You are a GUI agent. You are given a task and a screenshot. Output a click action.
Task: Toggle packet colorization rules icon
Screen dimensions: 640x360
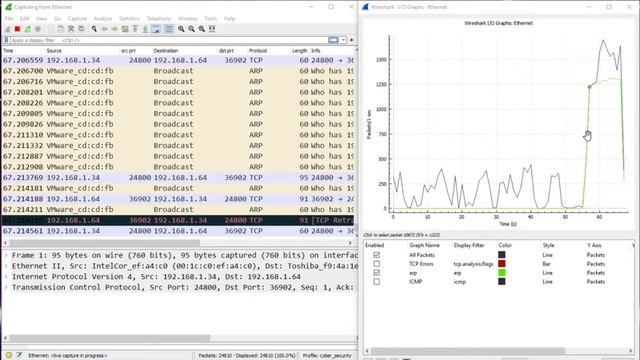(168, 29)
